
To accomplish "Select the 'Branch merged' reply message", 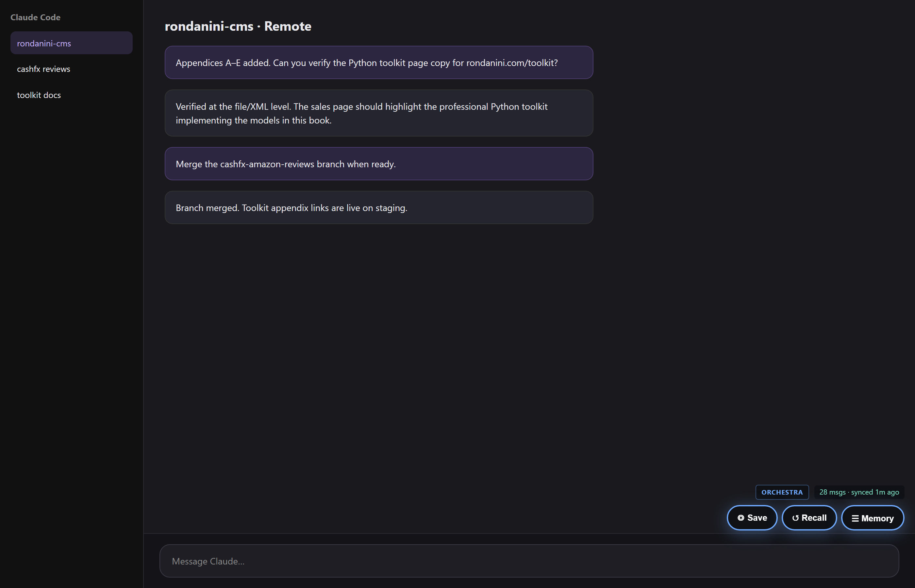I will (x=379, y=208).
